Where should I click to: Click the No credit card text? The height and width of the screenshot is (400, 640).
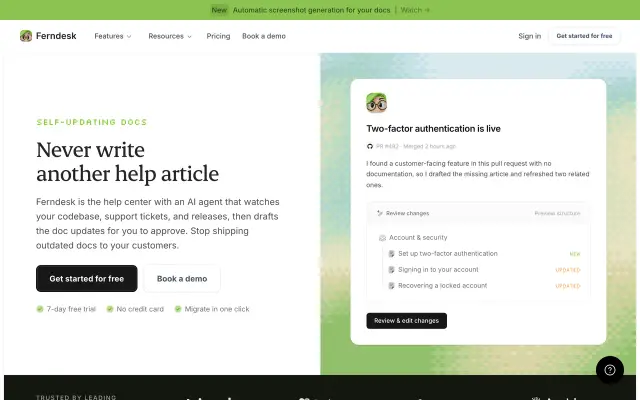click(x=140, y=309)
